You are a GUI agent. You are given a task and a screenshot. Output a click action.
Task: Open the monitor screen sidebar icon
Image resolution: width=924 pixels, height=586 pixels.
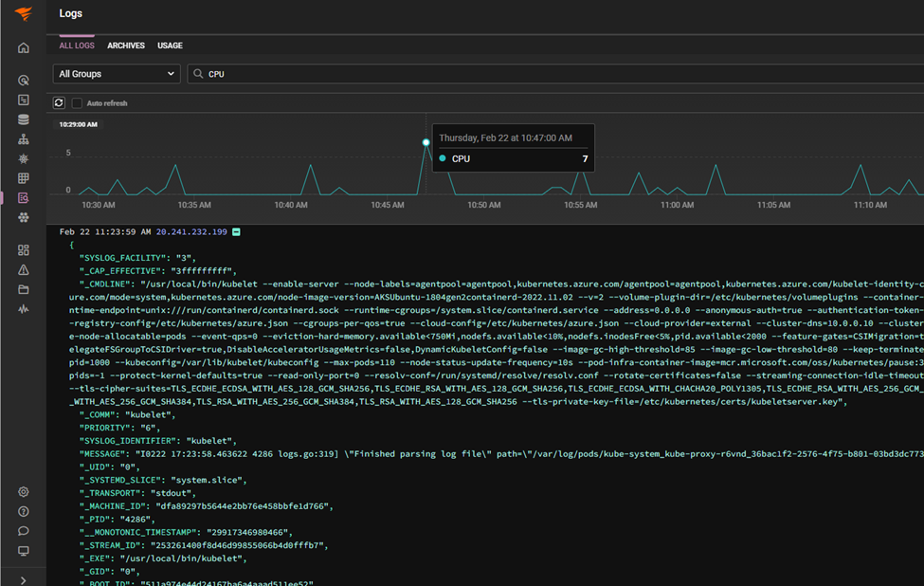(24, 551)
